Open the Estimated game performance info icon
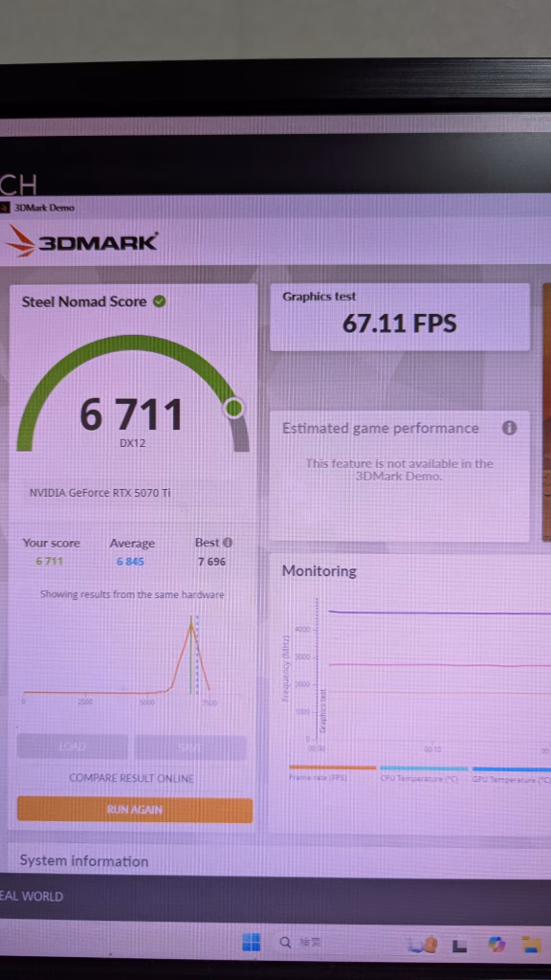The width and height of the screenshot is (551, 980). point(509,428)
